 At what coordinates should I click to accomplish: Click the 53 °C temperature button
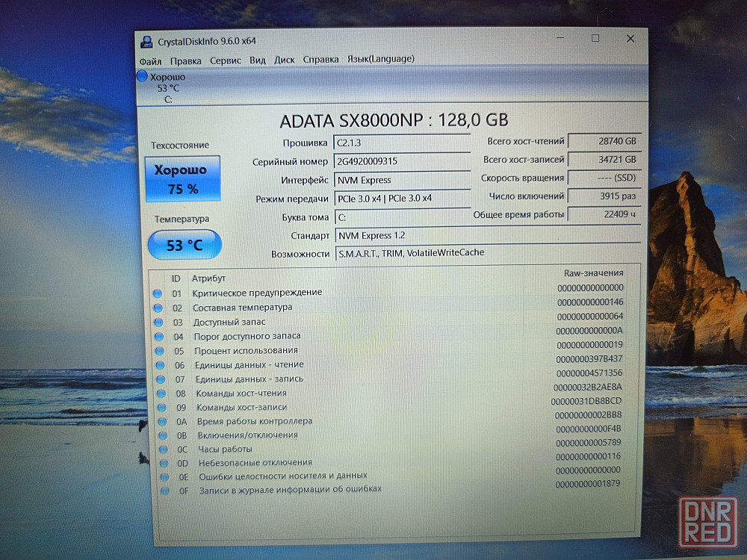point(185,245)
